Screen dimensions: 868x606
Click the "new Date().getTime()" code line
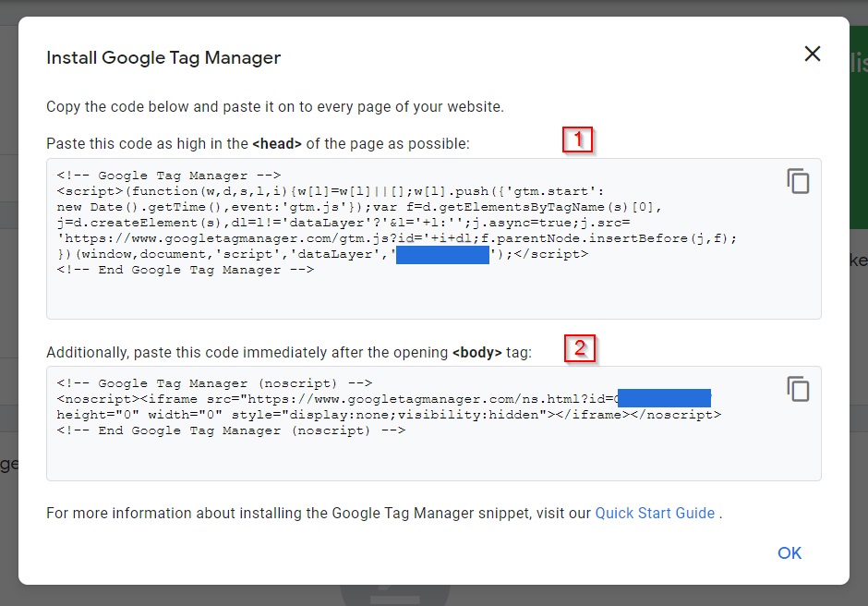tap(359, 207)
